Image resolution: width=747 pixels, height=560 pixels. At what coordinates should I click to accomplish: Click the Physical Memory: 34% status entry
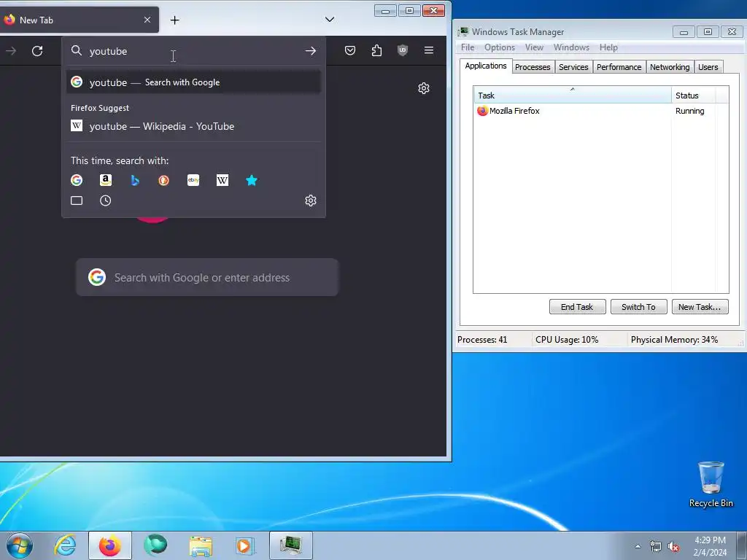tap(674, 340)
